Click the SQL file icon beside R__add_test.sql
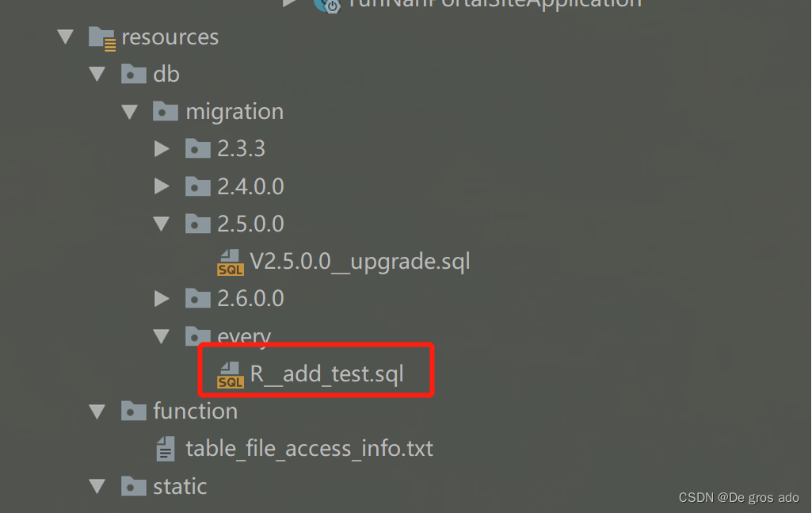812x513 pixels. (230, 373)
